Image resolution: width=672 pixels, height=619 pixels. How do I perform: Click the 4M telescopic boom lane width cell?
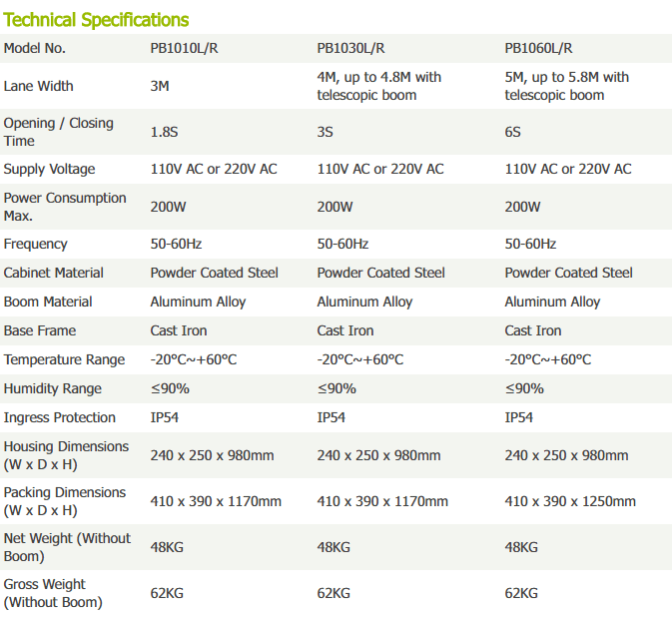[x=378, y=86]
